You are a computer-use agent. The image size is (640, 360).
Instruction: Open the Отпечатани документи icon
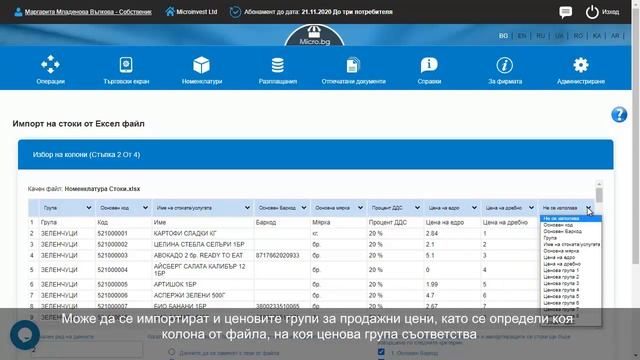(x=353, y=65)
